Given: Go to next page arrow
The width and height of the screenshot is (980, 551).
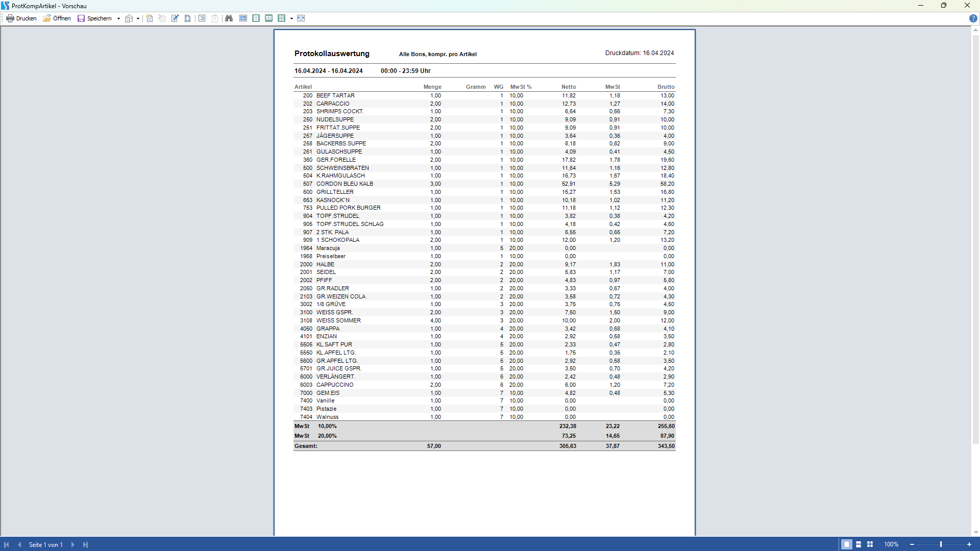Looking at the screenshot, I should pos(73,544).
